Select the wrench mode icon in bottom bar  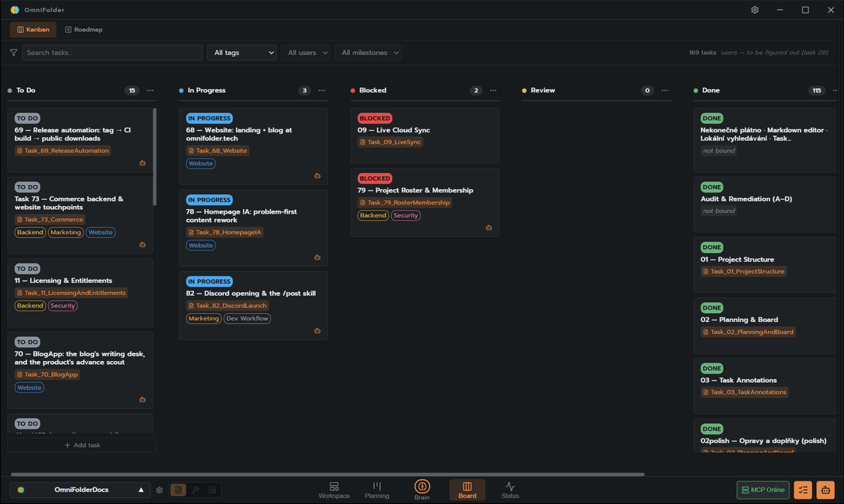coord(196,490)
